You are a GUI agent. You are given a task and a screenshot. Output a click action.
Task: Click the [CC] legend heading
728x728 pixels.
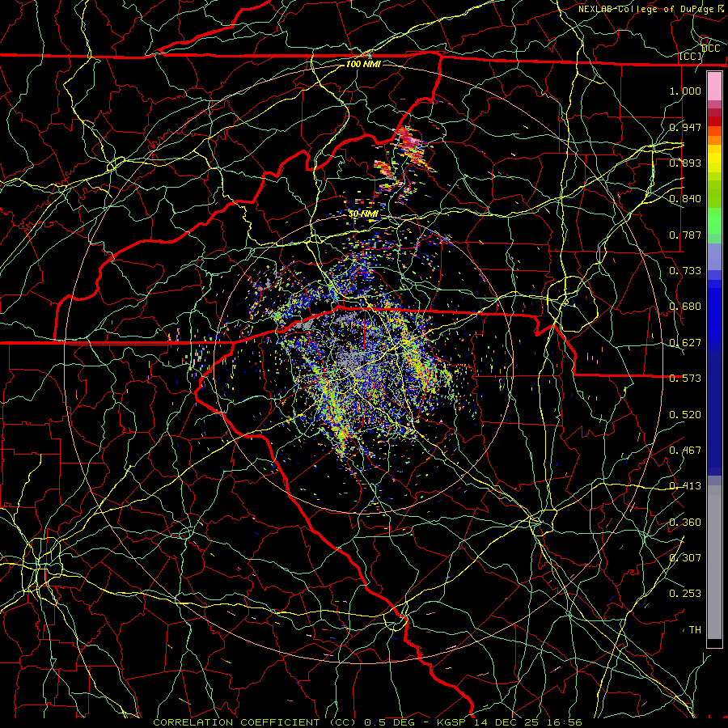691,56
